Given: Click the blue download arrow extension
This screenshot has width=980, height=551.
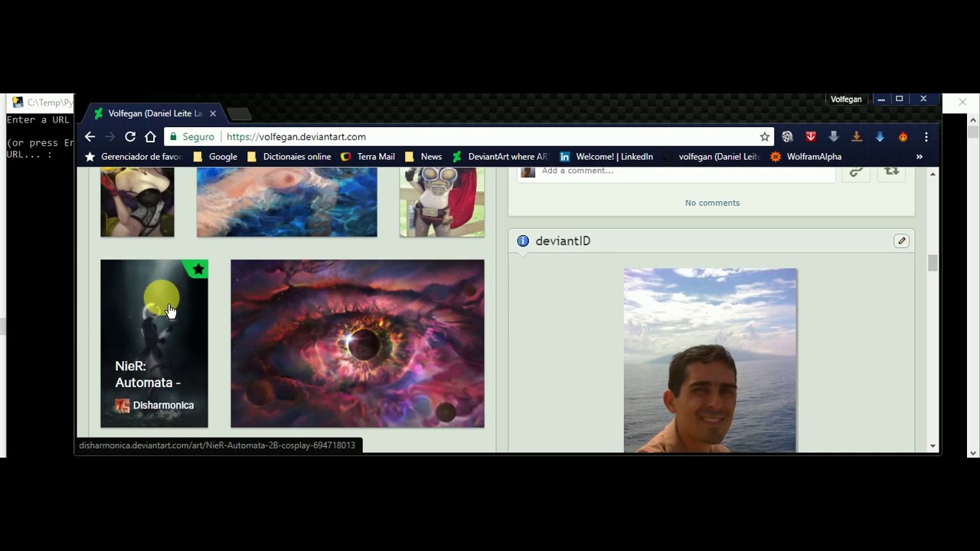Looking at the screenshot, I should tap(880, 136).
